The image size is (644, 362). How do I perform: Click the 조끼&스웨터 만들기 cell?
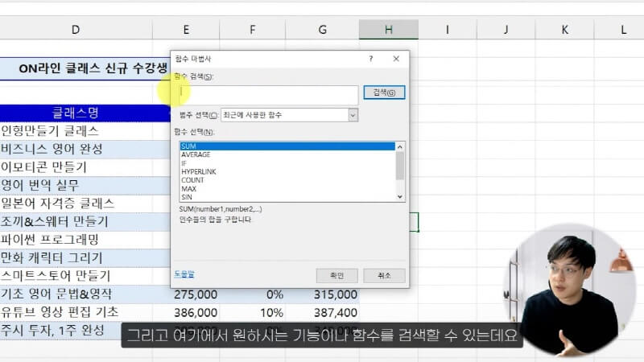click(76, 222)
